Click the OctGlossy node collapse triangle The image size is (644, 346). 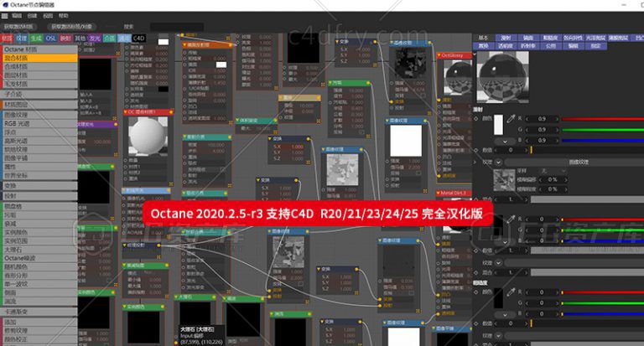tap(439, 55)
